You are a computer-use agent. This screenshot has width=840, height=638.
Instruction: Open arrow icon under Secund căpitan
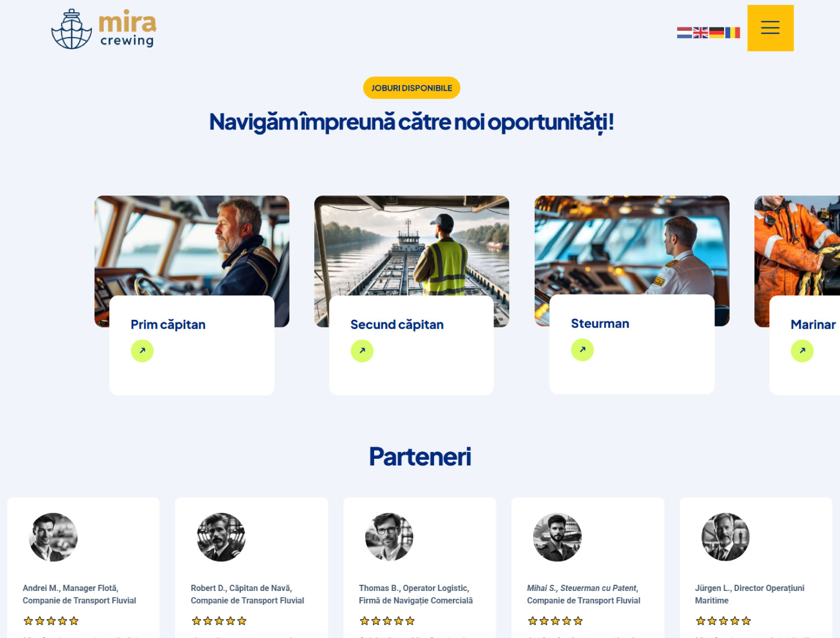tap(362, 351)
